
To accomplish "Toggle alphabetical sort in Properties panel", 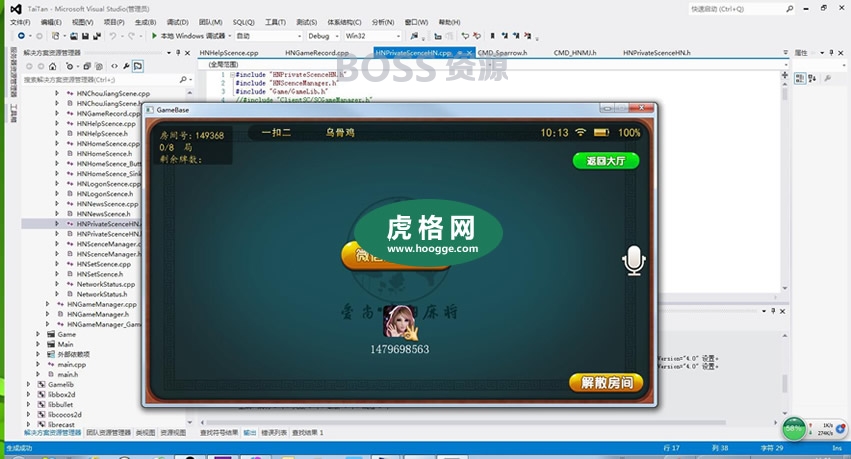I will pos(812,79).
